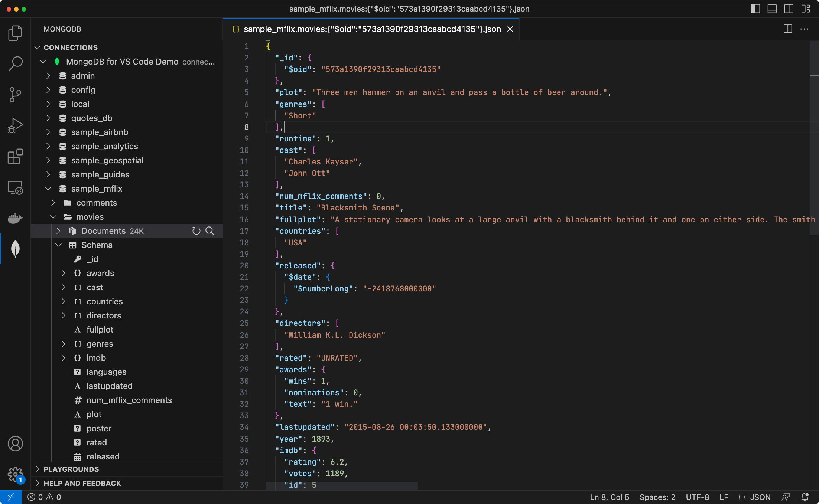Toggle expand the genres schema field
This screenshot has height=504, width=819.
[64, 344]
